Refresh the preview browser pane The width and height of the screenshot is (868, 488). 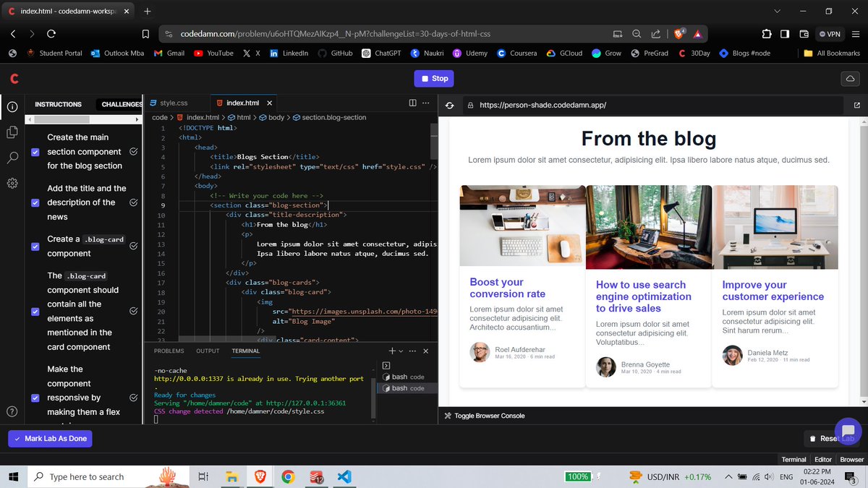pyautogui.click(x=449, y=106)
